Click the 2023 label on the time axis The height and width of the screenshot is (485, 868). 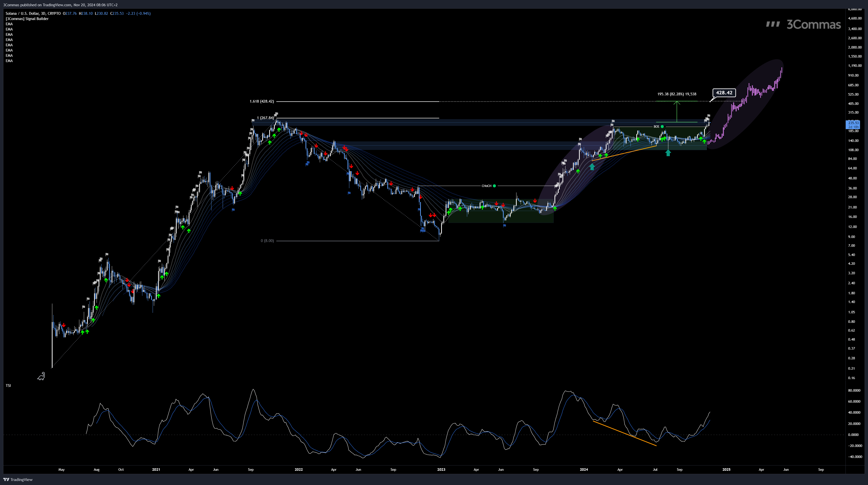[x=441, y=469]
